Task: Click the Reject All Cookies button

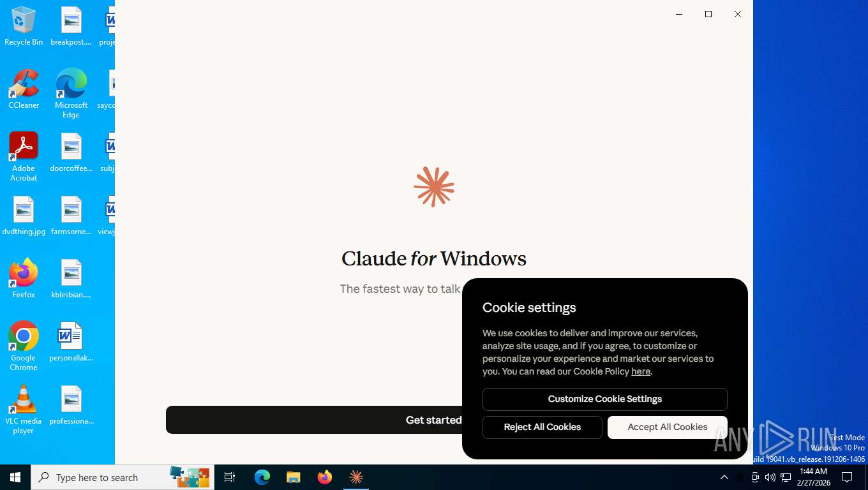Action: pyautogui.click(x=542, y=427)
